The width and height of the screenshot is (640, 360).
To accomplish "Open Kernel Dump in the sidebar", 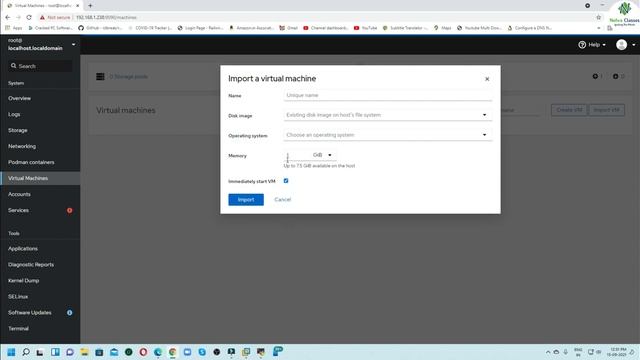I will click(23, 281).
